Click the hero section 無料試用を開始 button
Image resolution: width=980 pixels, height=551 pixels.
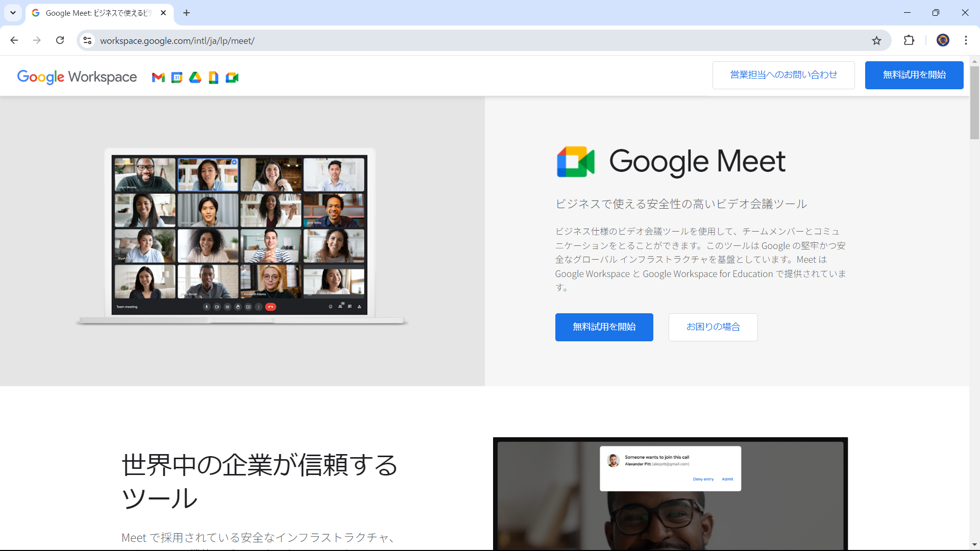click(x=604, y=327)
